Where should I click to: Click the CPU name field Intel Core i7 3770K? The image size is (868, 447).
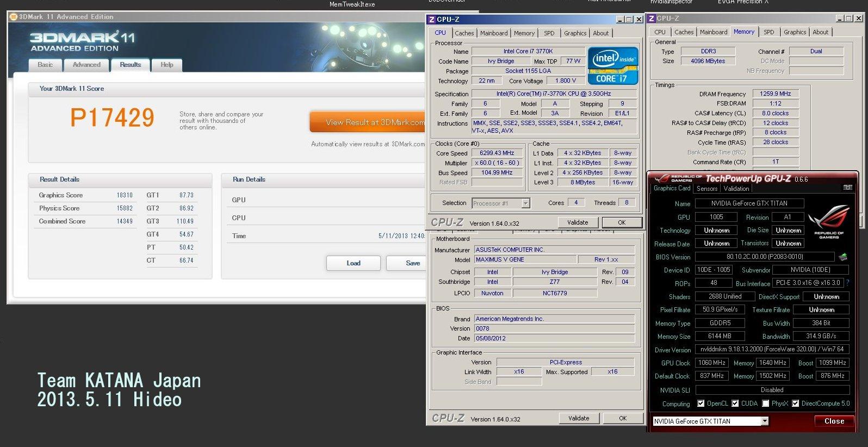528,51
